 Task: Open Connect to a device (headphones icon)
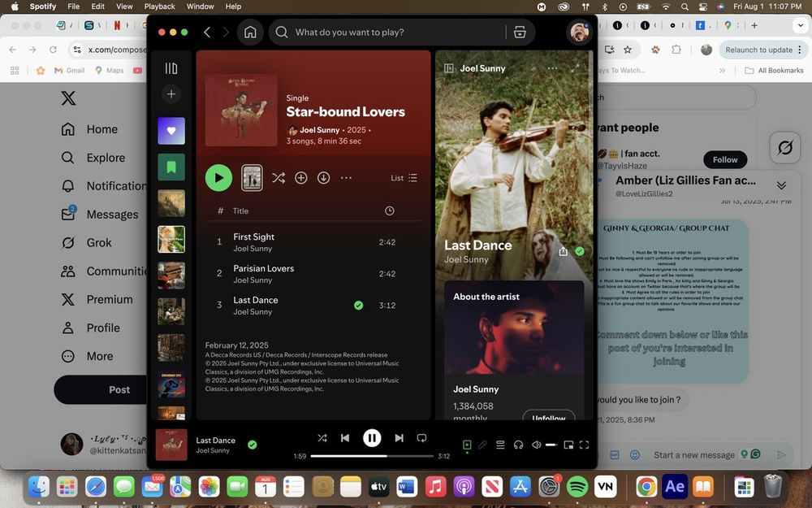518,445
